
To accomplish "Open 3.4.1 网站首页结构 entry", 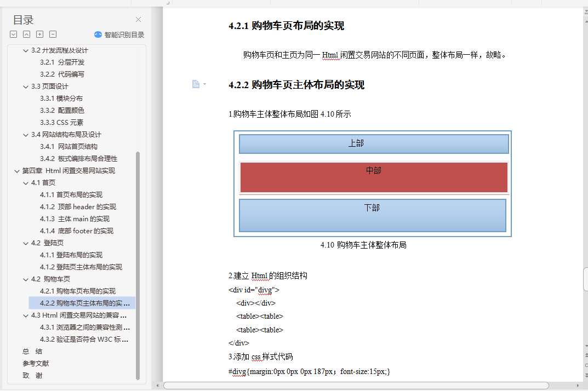I will pyautogui.click(x=68, y=147).
